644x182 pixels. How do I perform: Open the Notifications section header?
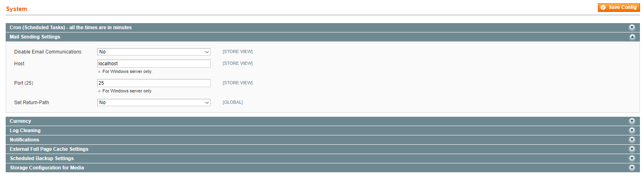[x=323, y=140]
